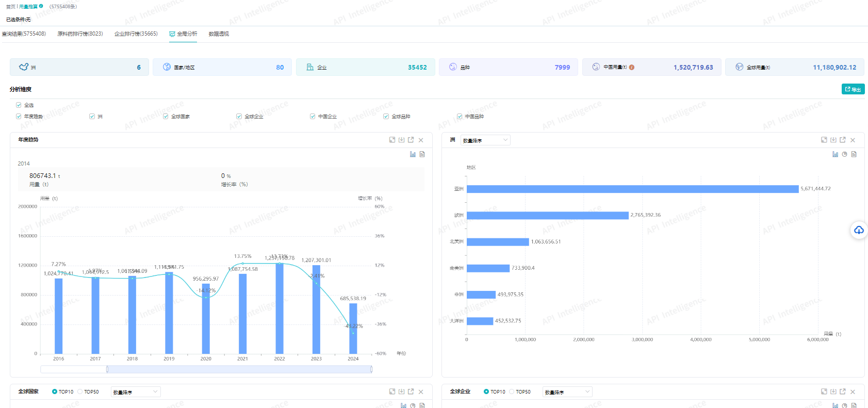Click info icon next to 中国用量
This screenshot has height=408, width=868.
click(x=632, y=68)
